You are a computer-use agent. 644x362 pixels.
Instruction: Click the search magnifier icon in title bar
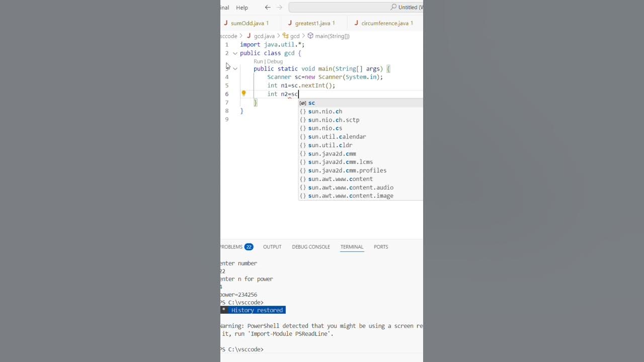(x=393, y=7)
